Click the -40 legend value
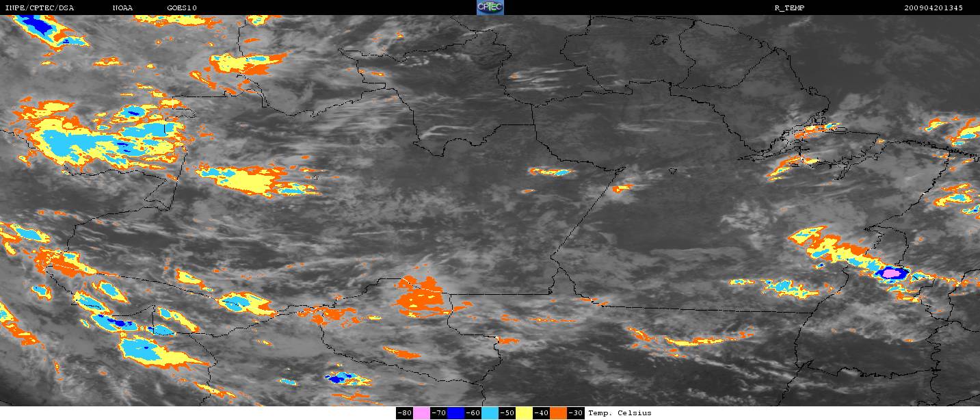The image size is (980, 420). click(541, 412)
